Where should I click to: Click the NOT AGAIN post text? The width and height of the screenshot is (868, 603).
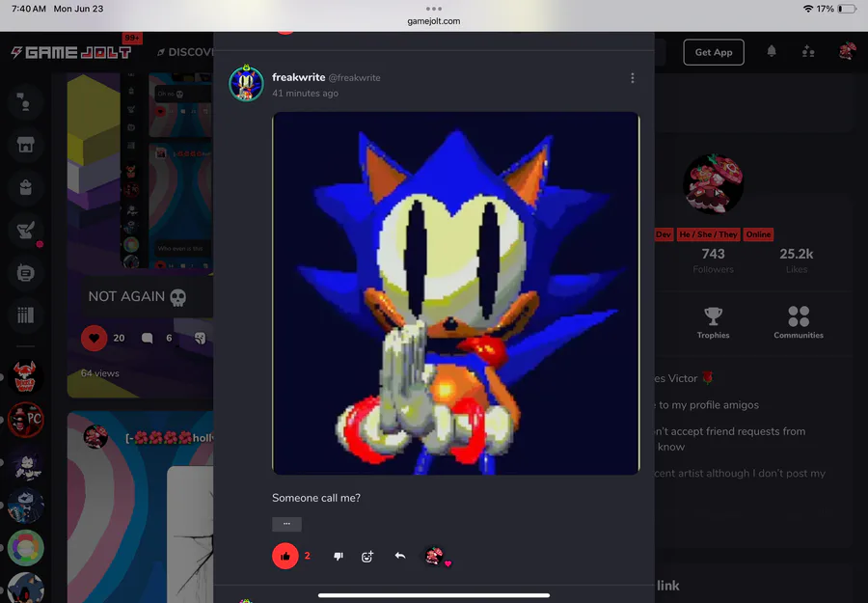137,297
